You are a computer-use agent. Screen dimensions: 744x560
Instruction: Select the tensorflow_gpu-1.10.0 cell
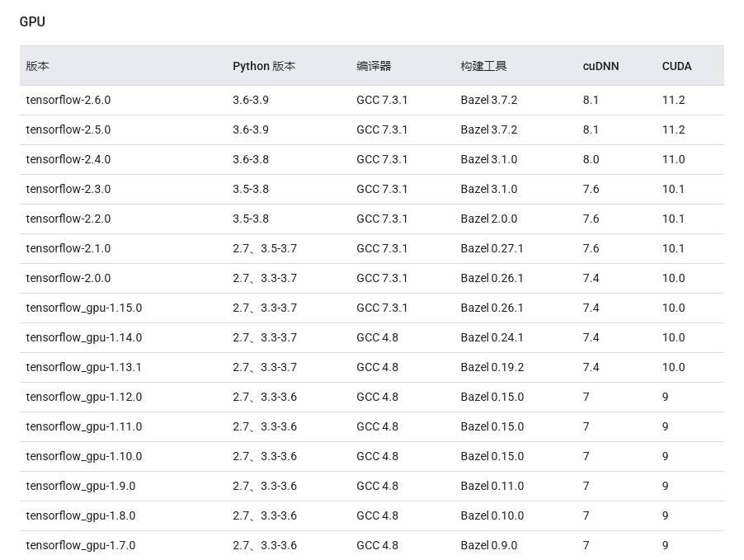pos(84,456)
